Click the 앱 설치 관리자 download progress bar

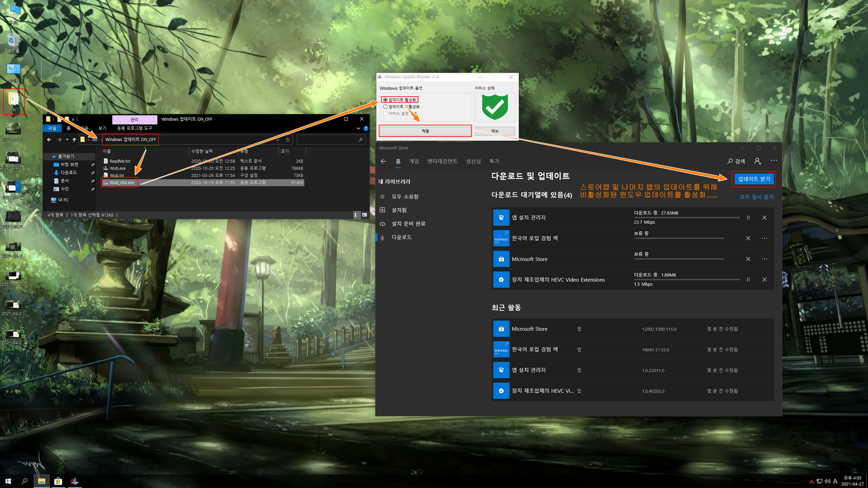[x=687, y=218]
